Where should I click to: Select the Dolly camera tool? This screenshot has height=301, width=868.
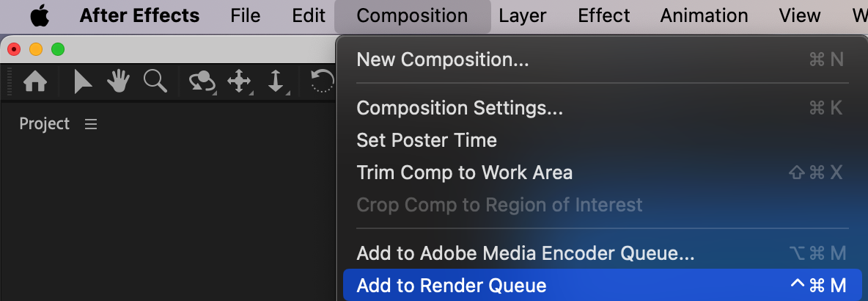point(276,81)
